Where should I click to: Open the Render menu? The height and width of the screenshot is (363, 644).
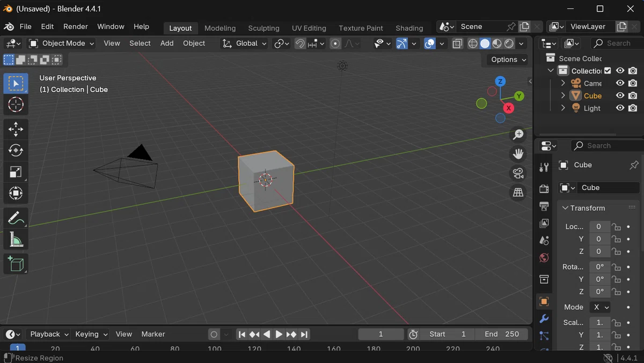(76, 26)
